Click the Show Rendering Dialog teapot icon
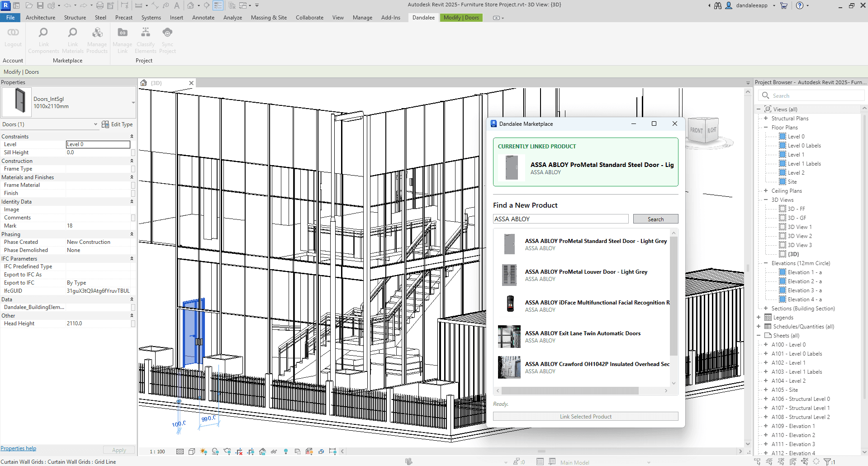The height and width of the screenshot is (466, 868). [227, 452]
